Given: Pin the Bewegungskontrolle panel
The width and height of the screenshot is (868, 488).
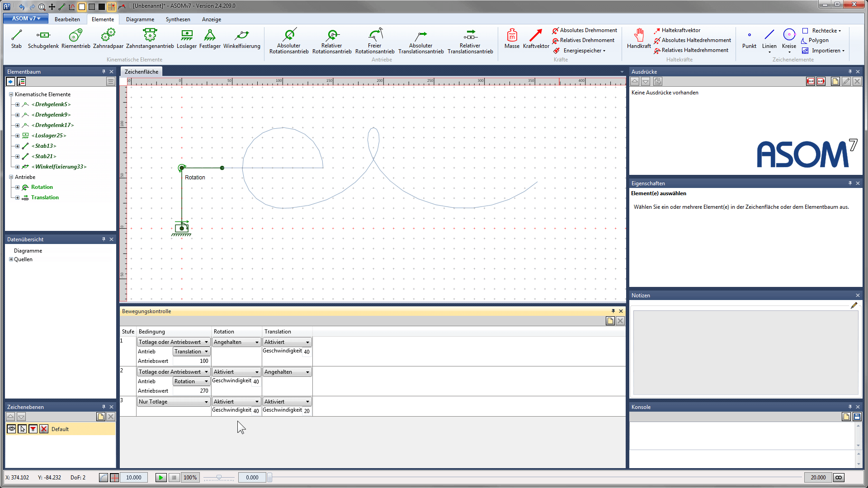Looking at the screenshot, I should click(x=613, y=311).
